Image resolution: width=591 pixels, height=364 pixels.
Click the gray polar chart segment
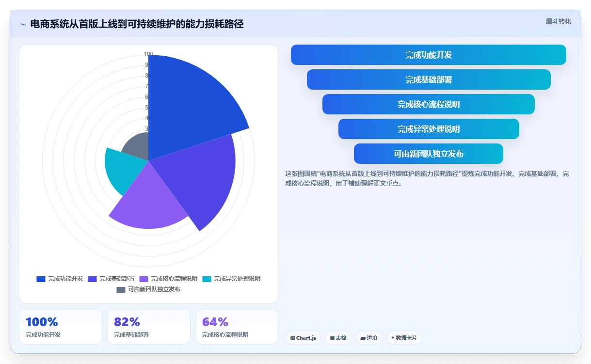[x=137, y=147]
